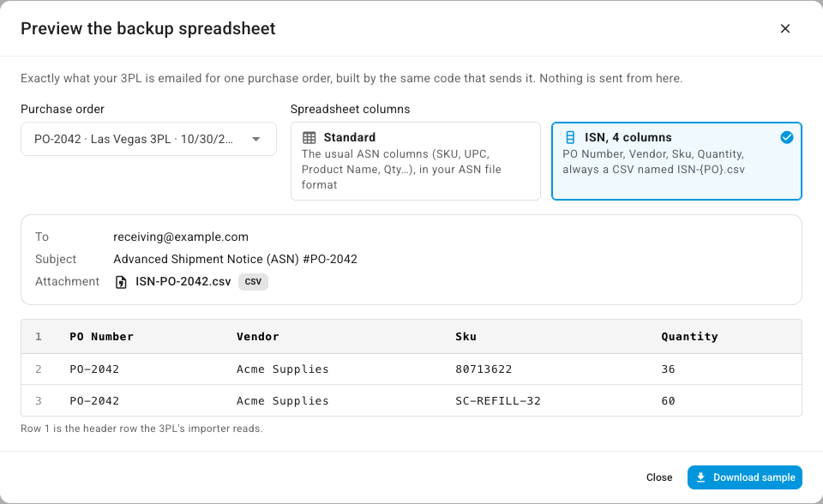This screenshot has height=504, width=823.
Task: Click the Vendor column header
Action: pos(258,337)
